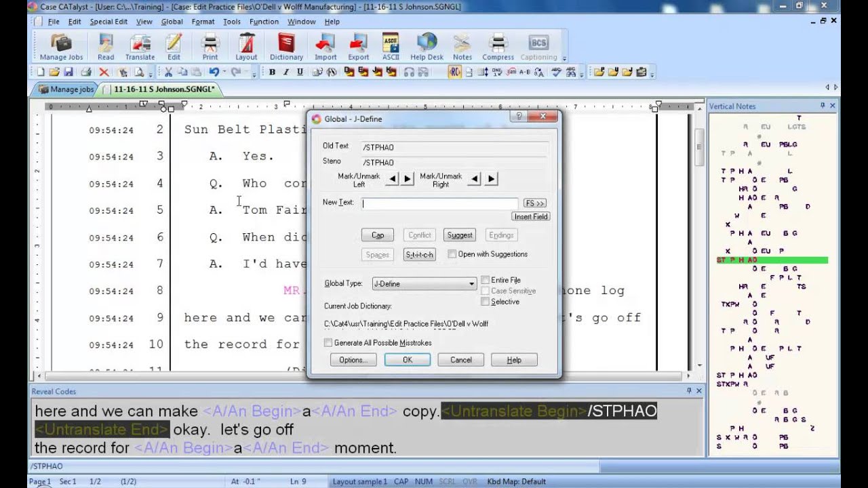Toggle the Reveal Codes RC icon

tap(454, 72)
